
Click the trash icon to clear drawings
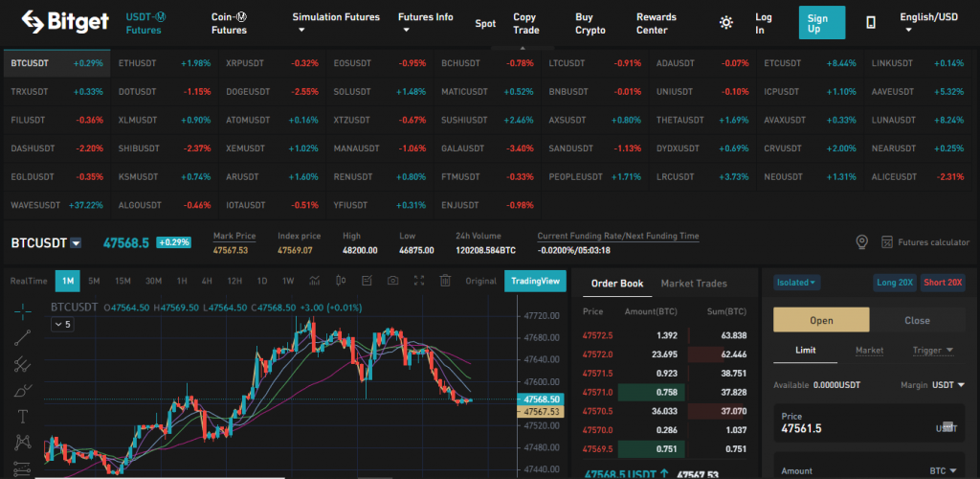[x=445, y=281]
